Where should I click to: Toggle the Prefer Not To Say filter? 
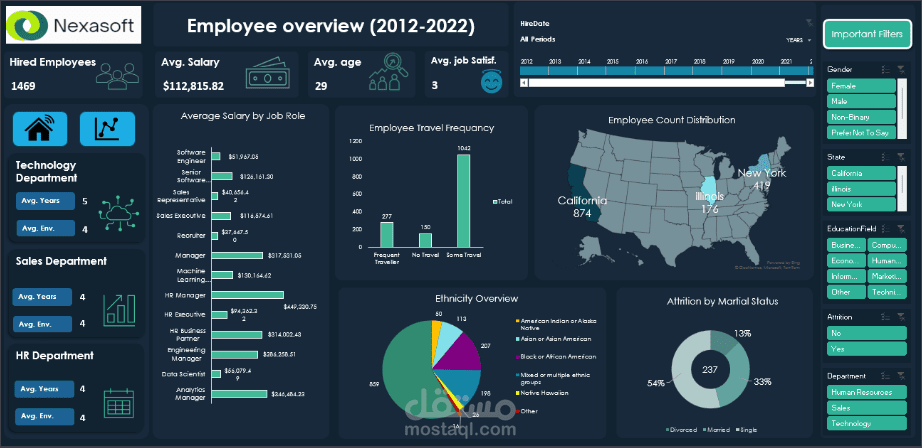coord(861,132)
